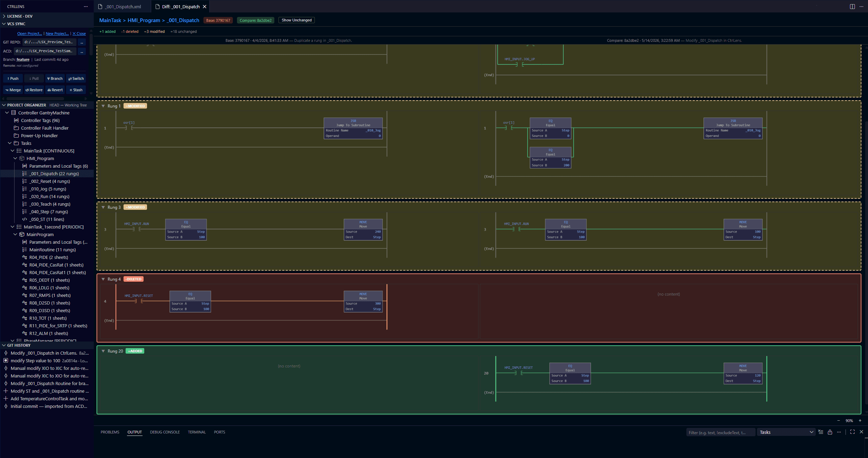This screenshot has height=458, width=868.
Task: Click commit node icon for 'modify Step value to 100'
Action: 6,361
